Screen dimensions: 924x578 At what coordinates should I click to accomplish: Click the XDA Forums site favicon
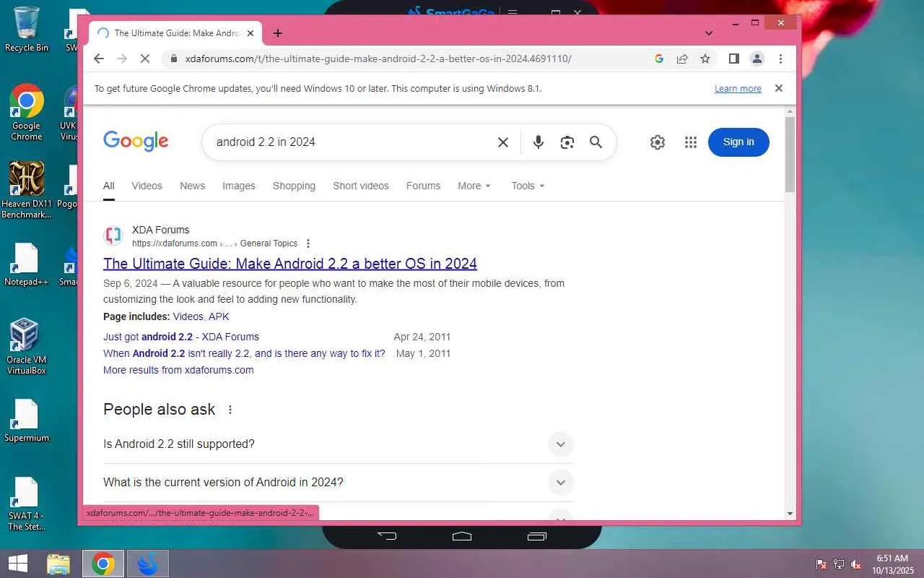tap(113, 236)
